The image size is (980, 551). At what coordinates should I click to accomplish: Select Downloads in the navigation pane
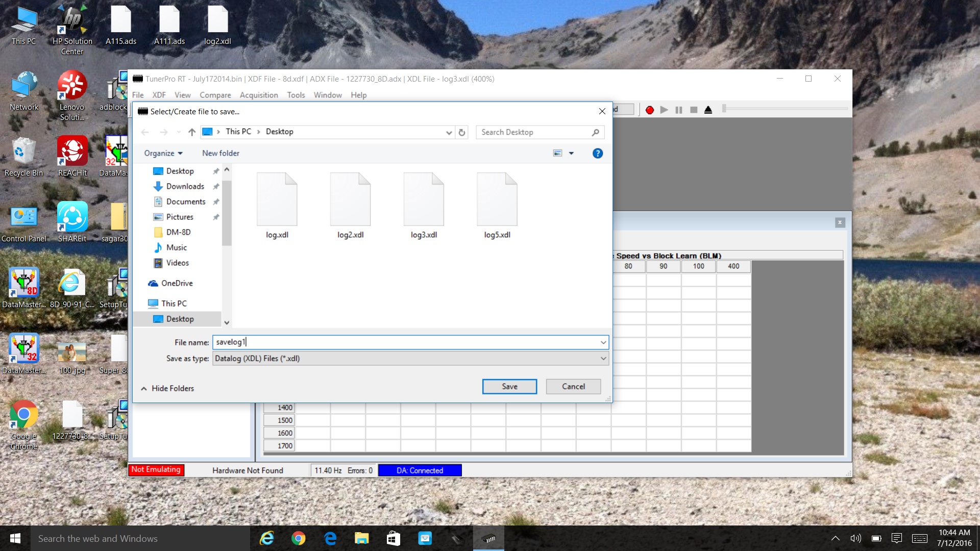[185, 186]
